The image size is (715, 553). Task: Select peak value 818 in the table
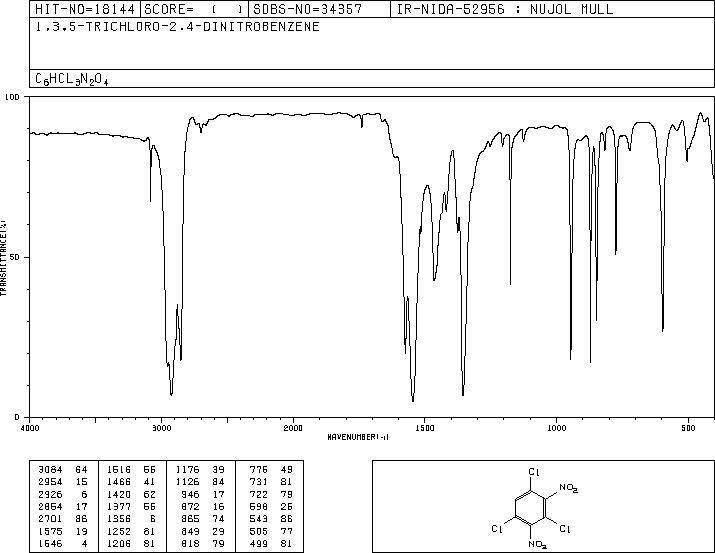191,543
